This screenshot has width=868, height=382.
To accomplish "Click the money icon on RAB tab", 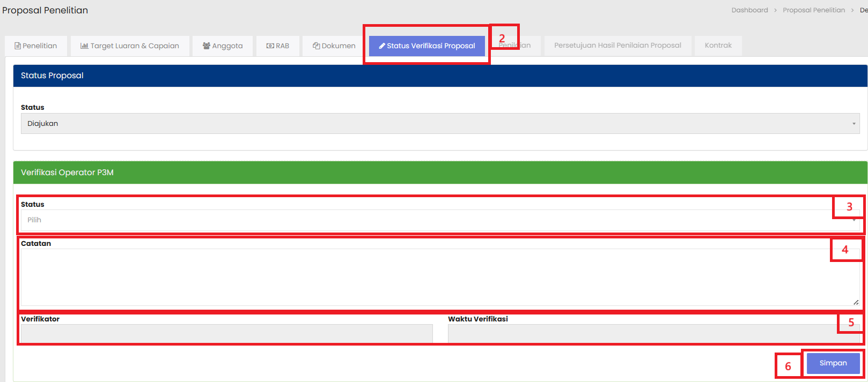I will click(x=270, y=46).
